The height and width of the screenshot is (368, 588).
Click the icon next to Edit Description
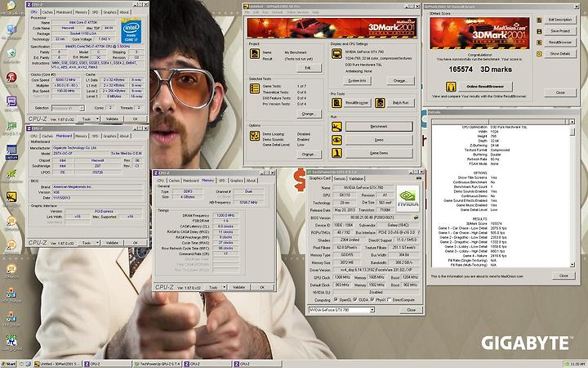pos(539,20)
